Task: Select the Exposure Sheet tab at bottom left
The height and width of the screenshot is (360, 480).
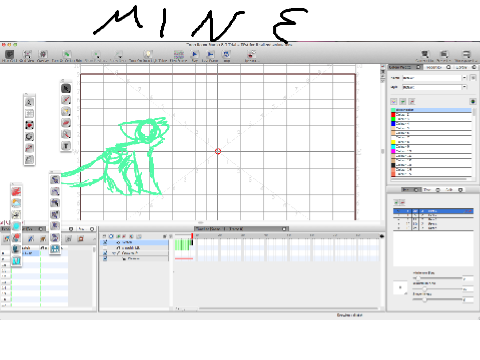Action: point(23,229)
